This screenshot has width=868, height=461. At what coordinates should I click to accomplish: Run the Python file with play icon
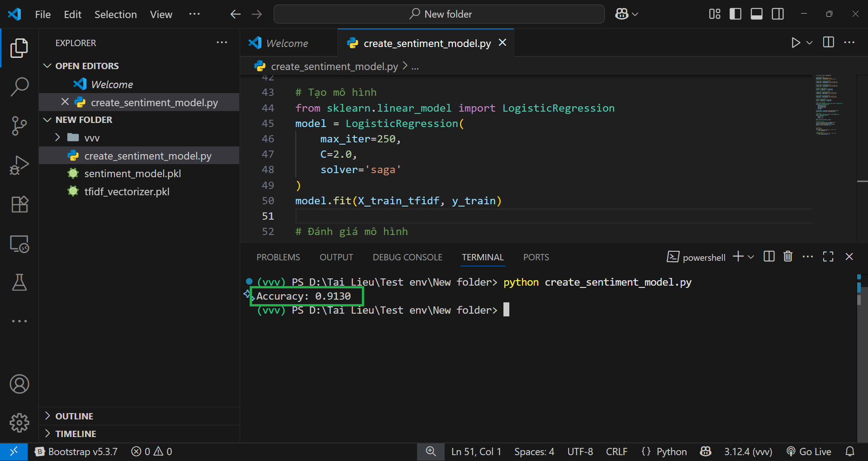tap(796, 42)
